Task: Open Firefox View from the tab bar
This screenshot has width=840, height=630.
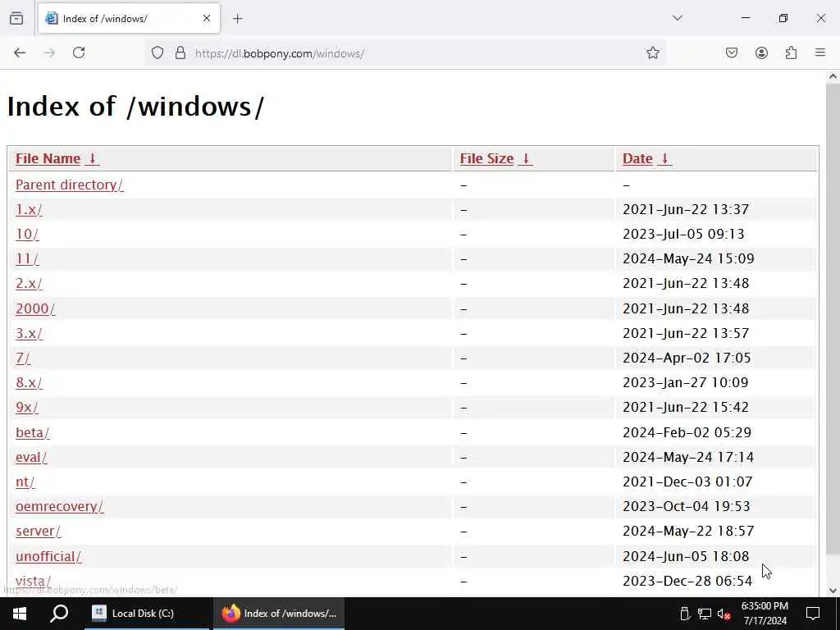Action: pos(16,18)
